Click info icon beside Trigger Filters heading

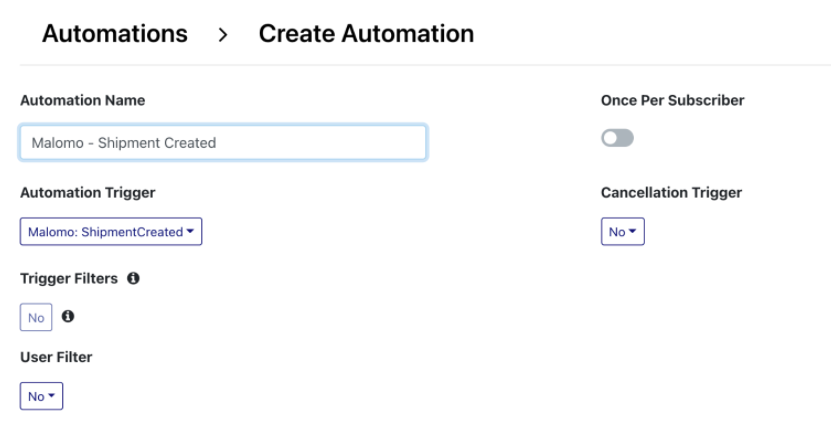point(133,278)
